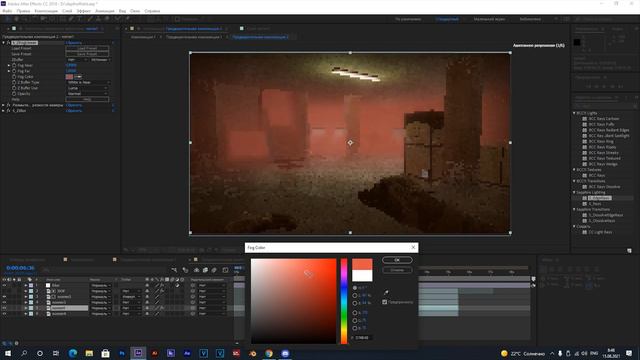Screen dimensions: 640x360
Task: Open File Explorer from taskbar
Action: click(x=89, y=353)
